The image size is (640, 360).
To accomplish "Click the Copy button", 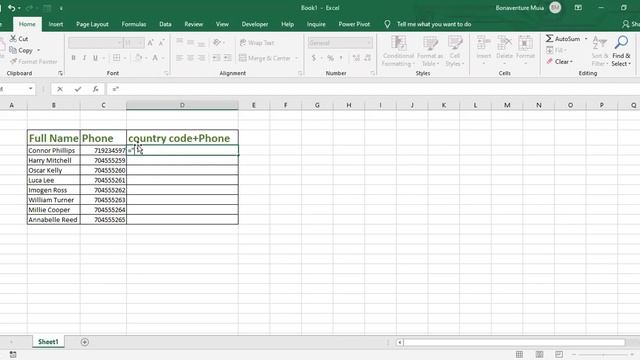I will click(21, 50).
